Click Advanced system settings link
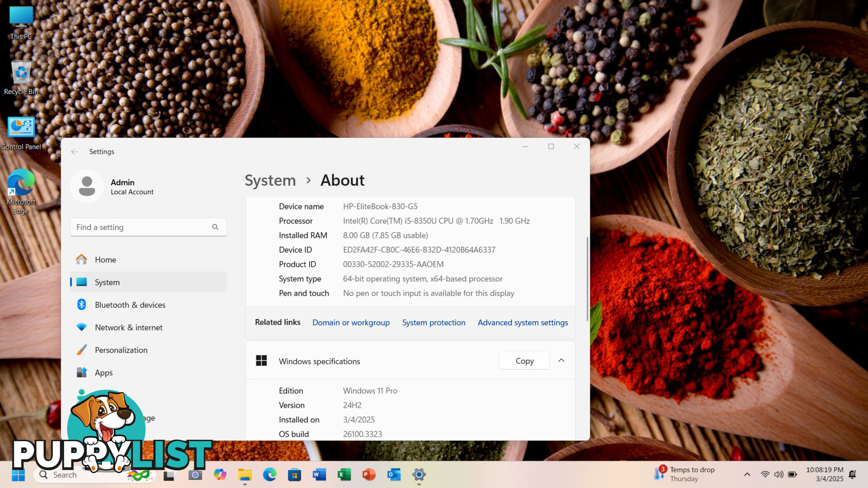The width and height of the screenshot is (868, 488). (523, 322)
